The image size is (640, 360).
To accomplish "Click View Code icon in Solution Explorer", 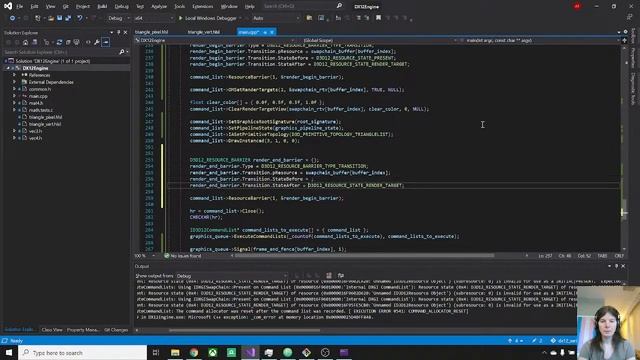I will (x=88, y=42).
